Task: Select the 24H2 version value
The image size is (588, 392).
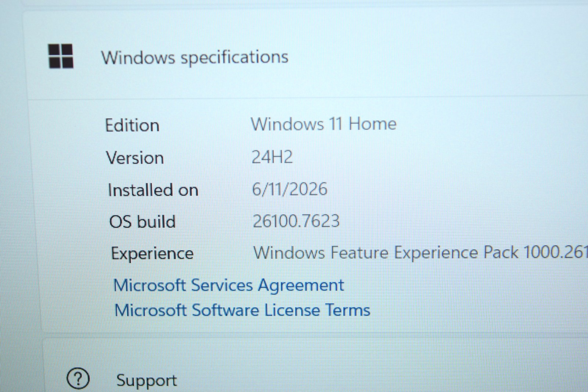Action: (x=272, y=157)
